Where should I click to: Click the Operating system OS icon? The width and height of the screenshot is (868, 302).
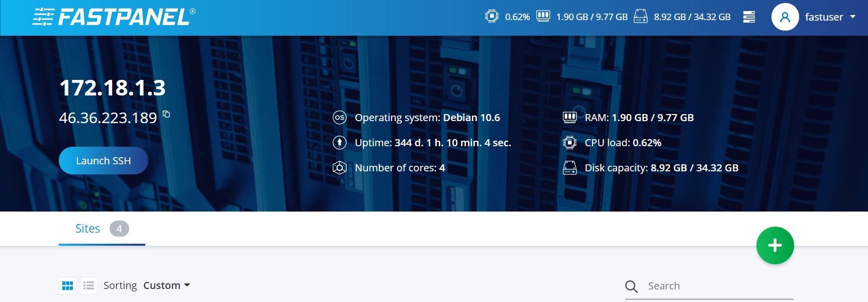click(x=340, y=118)
